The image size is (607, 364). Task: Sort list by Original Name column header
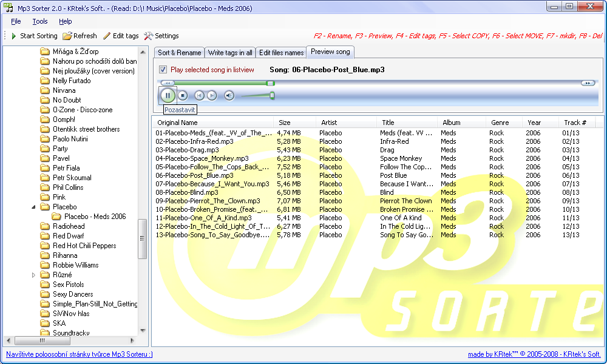pos(213,123)
